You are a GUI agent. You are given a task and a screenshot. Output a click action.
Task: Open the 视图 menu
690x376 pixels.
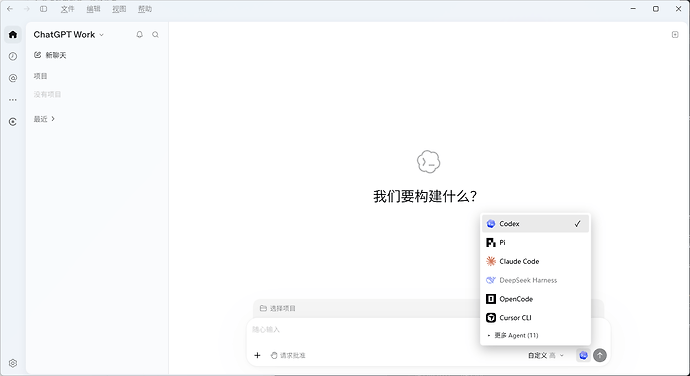tap(119, 9)
